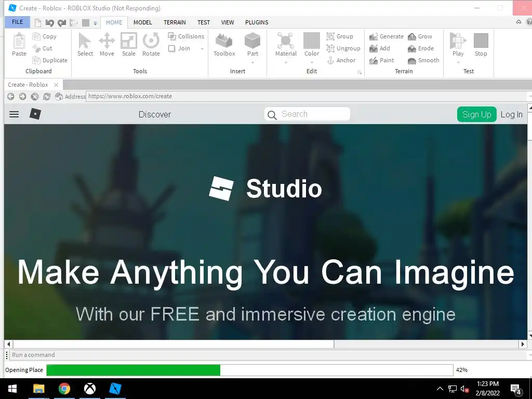Image resolution: width=532 pixels, height=399 pixels.
Task: Click the browser Refresh icon
Action: coord(46,96)
